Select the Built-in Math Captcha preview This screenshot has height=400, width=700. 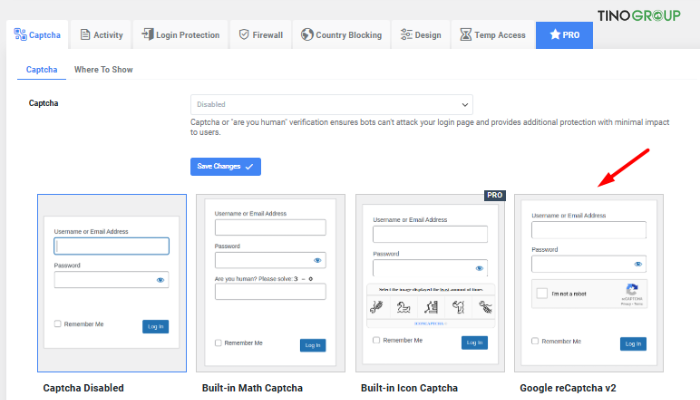[271, 283]
